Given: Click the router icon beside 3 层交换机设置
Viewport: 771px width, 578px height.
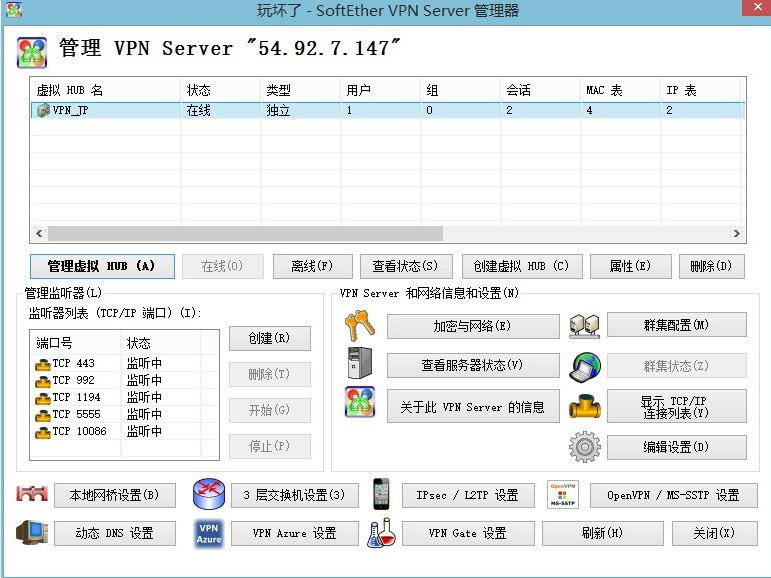Looking at the screenshot, I should (209, 494).
